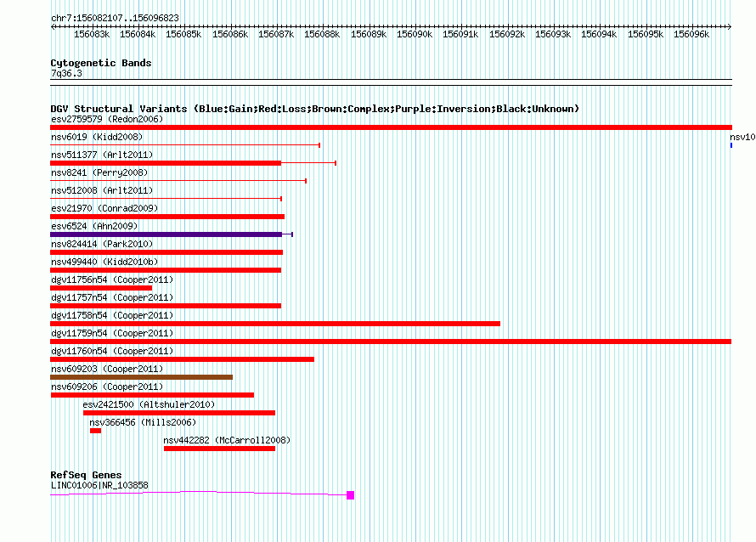
Task: Select the nsv609206 (Cooper2011) label
Action: (x=107, y=387)
